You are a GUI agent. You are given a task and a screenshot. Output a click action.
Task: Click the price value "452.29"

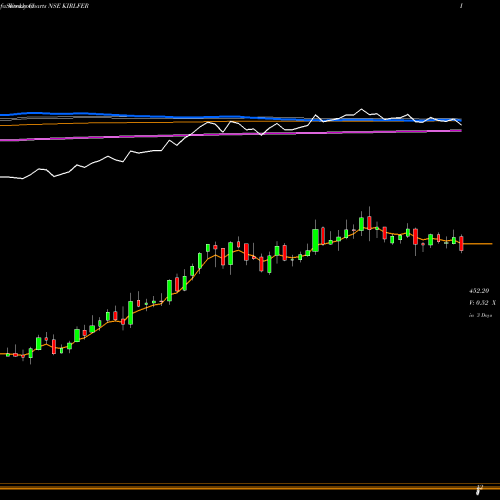click(x=479, y=291)
